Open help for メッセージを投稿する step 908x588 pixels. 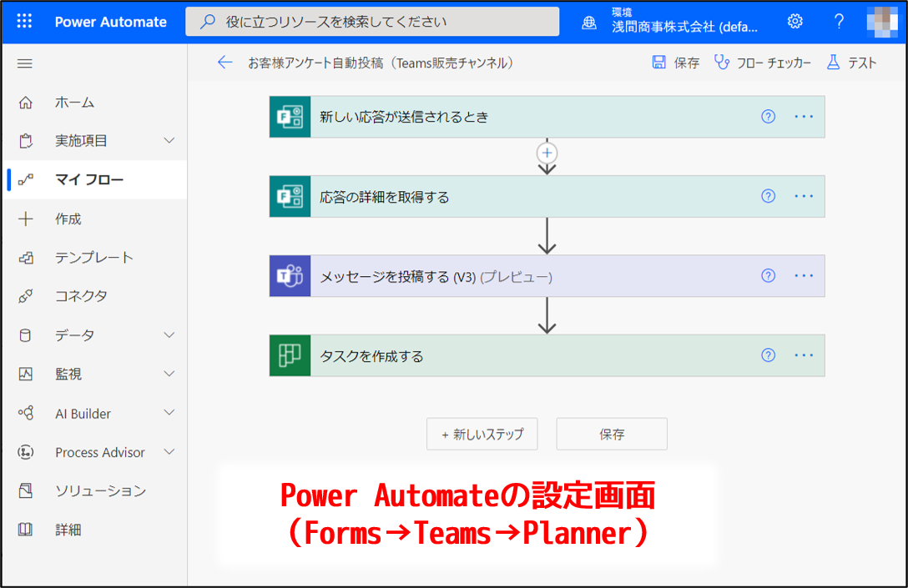click(x=768, y=275)
